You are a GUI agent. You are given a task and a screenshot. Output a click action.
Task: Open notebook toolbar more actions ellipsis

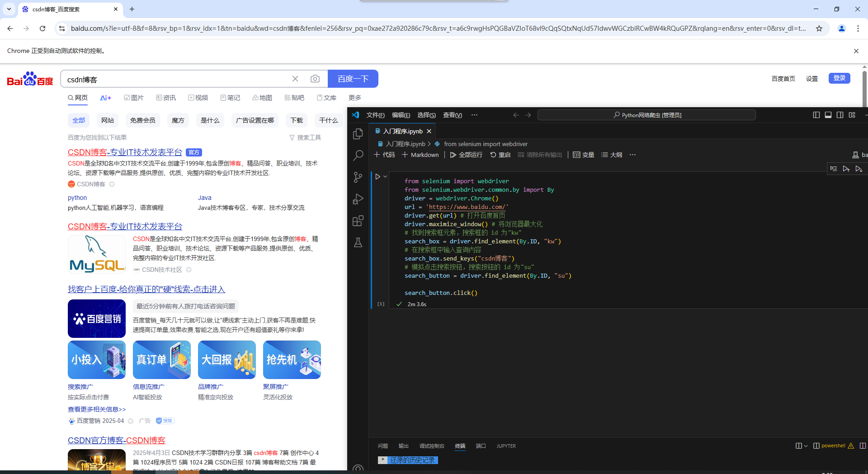pos(632,155)
